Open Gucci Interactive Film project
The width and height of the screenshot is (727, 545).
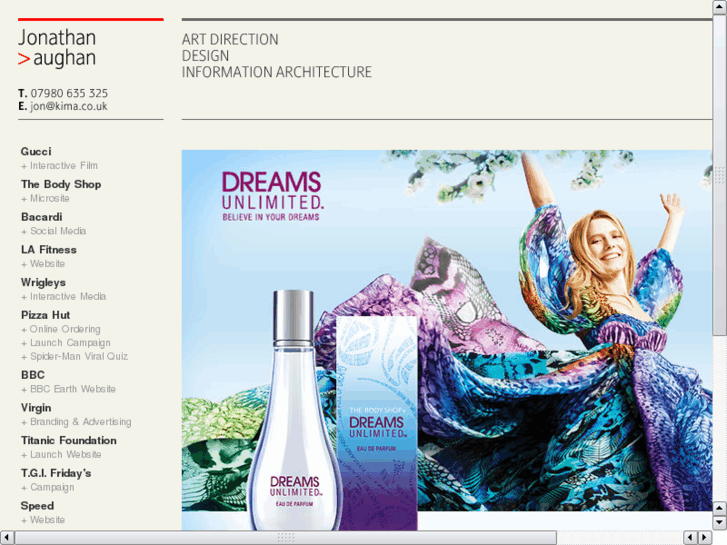point(59,166)
